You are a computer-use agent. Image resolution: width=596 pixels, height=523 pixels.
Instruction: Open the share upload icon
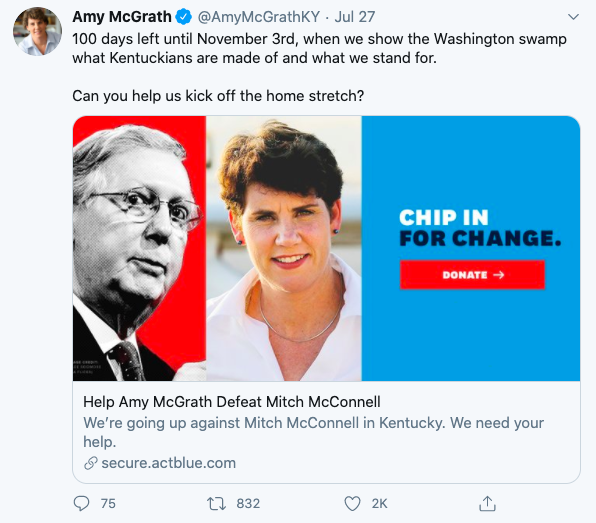point(487,503)
